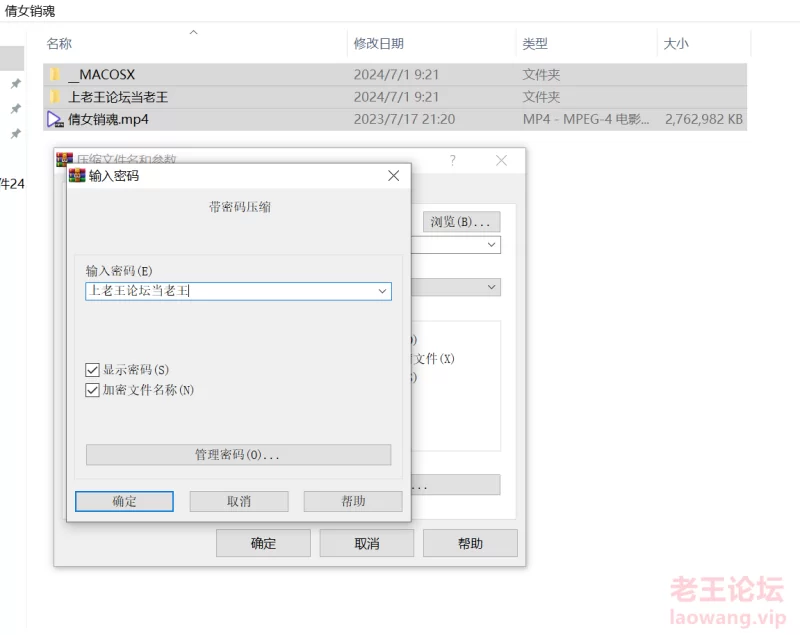
Task: Click the first pin icon in left sidebar
Action: [x=16, y=84]
